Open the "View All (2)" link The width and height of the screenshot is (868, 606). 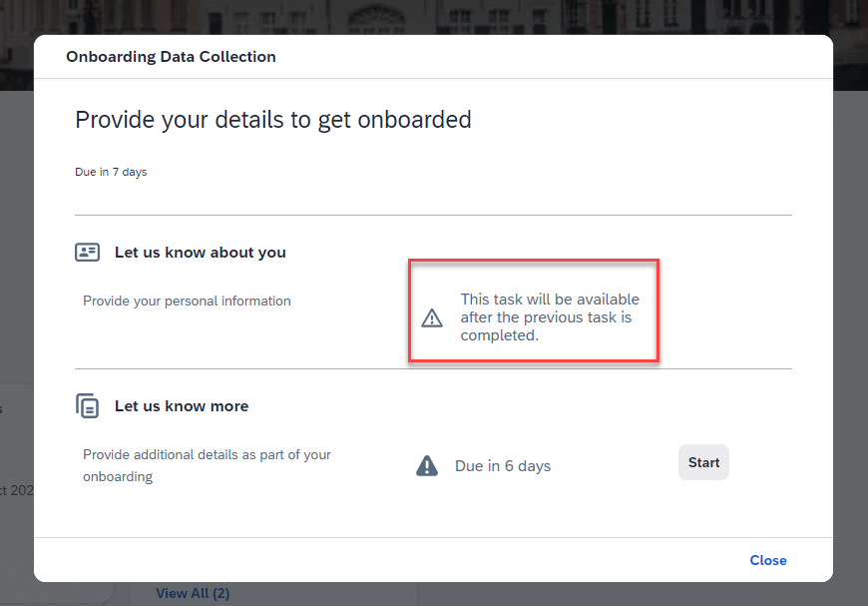(x=193, y=593)
